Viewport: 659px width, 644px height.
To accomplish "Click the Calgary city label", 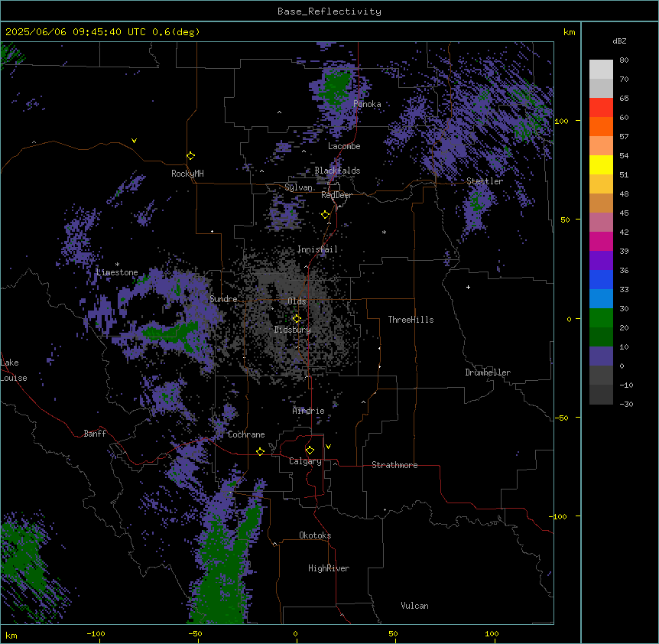I will pos(305,461).
